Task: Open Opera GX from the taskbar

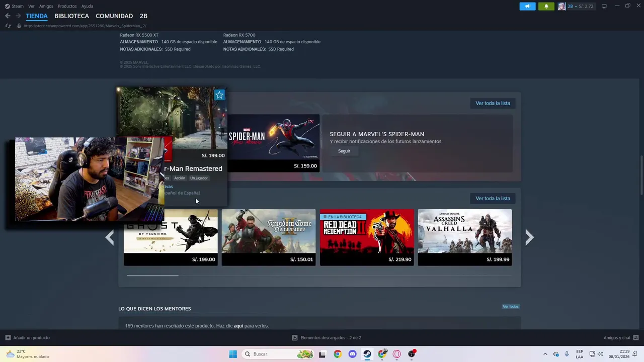Action: 397,354
